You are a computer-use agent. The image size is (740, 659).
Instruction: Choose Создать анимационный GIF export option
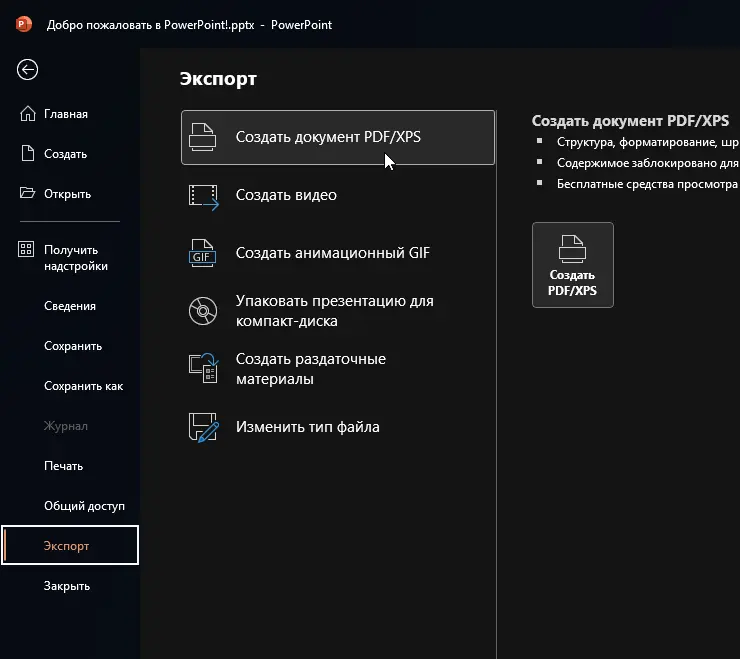(x=332, y=253)
